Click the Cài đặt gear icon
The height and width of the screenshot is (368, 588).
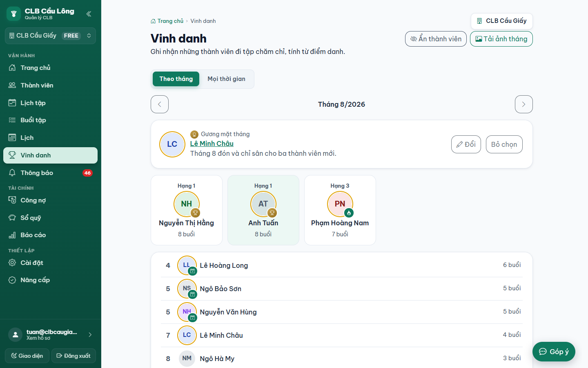pos(12,263)
